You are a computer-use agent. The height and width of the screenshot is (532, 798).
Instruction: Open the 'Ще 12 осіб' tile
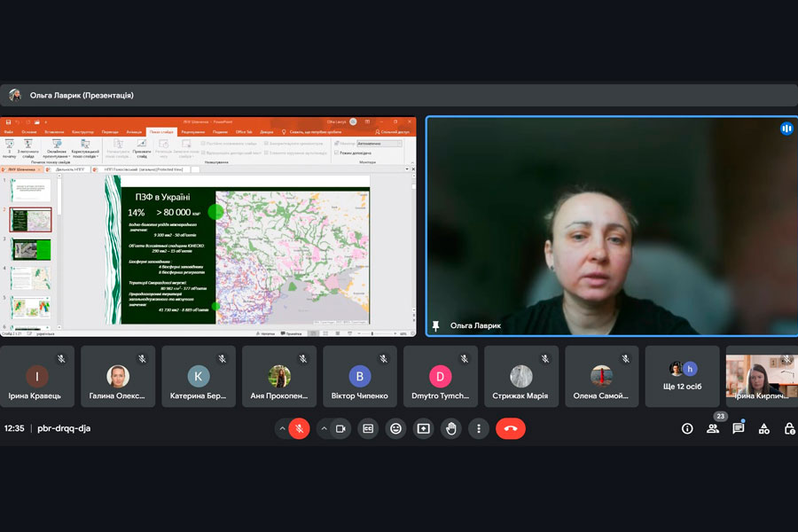682,376
